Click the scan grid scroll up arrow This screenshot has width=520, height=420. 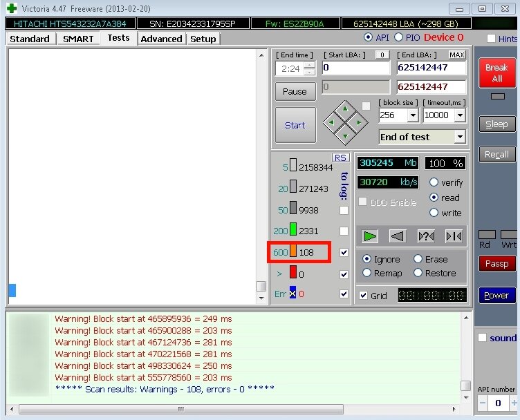[261, 55]
